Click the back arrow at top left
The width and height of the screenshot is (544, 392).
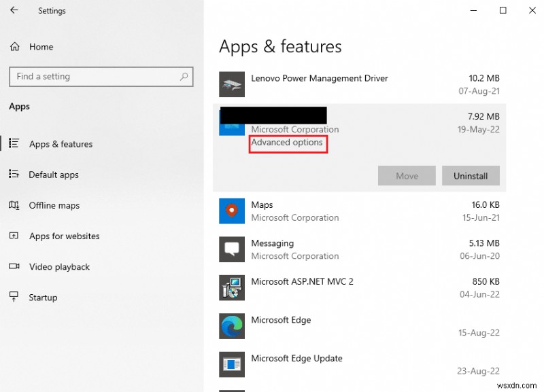(13, 10)
